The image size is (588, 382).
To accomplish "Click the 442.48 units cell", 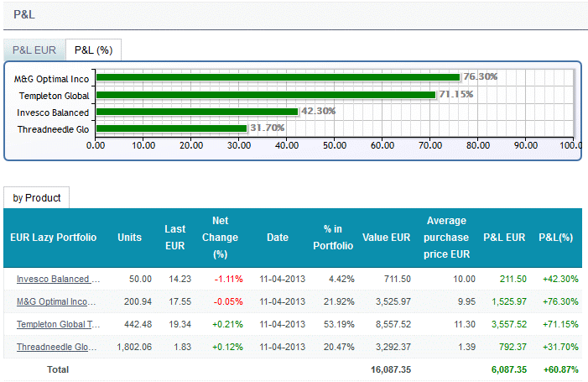I will coord(138,324).
